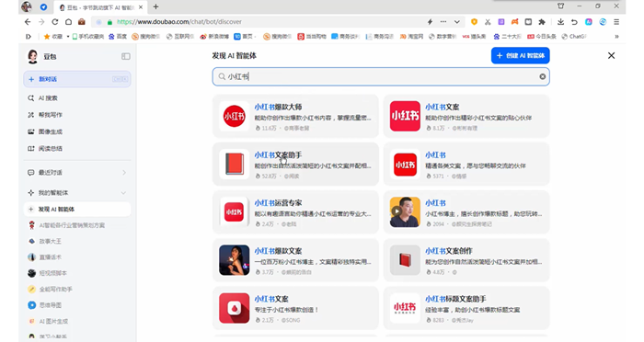
Task: Select 发现 AI 智能体 sidebar entry
Action: click(x=77, y=209)
